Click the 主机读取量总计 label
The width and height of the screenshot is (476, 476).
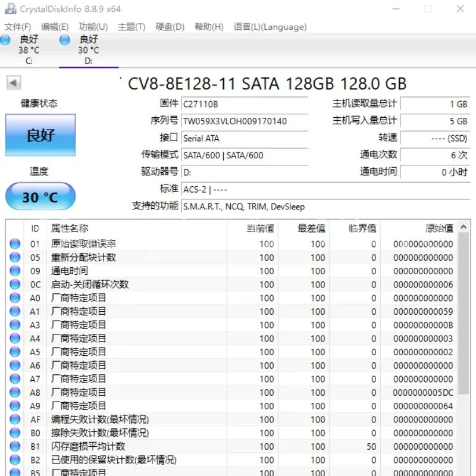[365, 104]
